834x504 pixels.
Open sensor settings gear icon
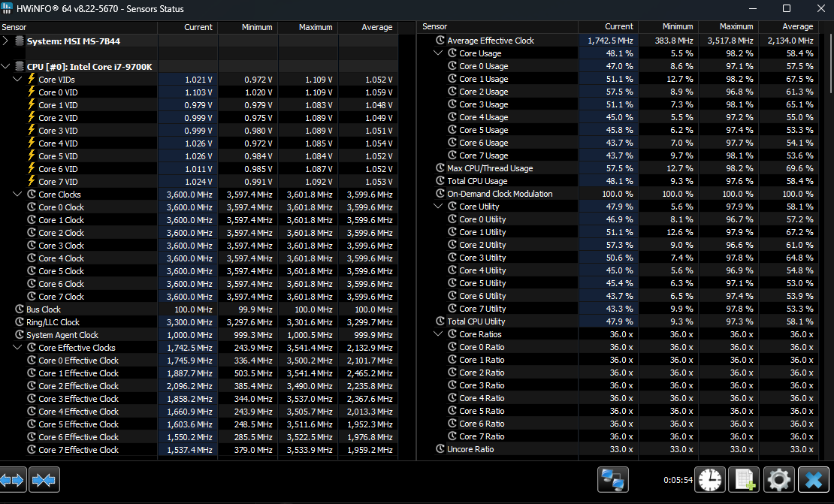(x=778, y=480)
